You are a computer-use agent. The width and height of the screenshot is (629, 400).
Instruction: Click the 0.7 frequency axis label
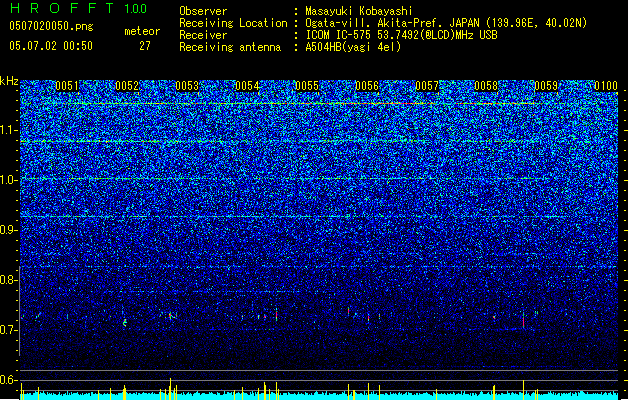click(9, 330)
